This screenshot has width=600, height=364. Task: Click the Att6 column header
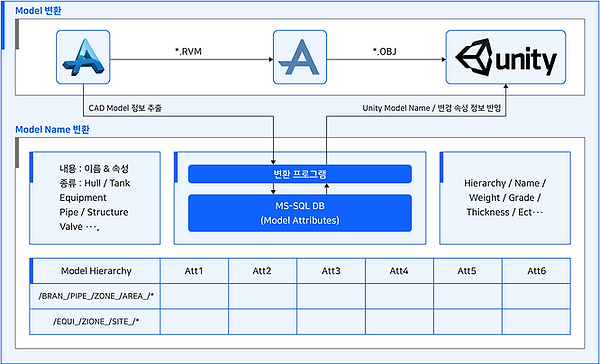tap(536, 271)
